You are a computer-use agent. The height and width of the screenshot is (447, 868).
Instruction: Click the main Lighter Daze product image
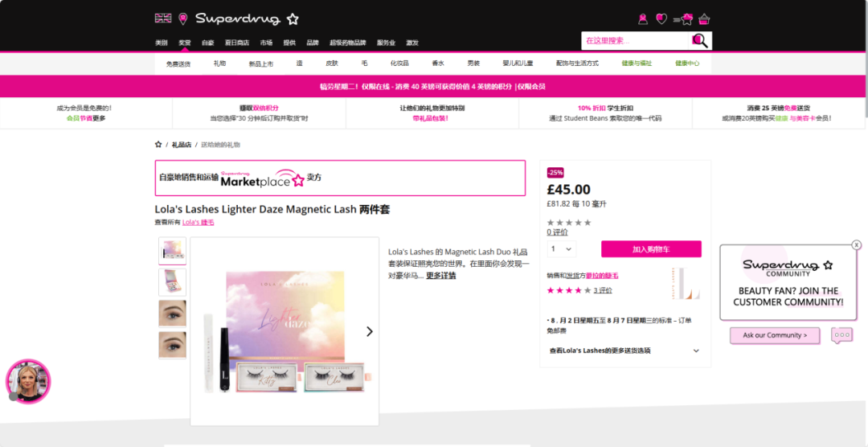285,331
